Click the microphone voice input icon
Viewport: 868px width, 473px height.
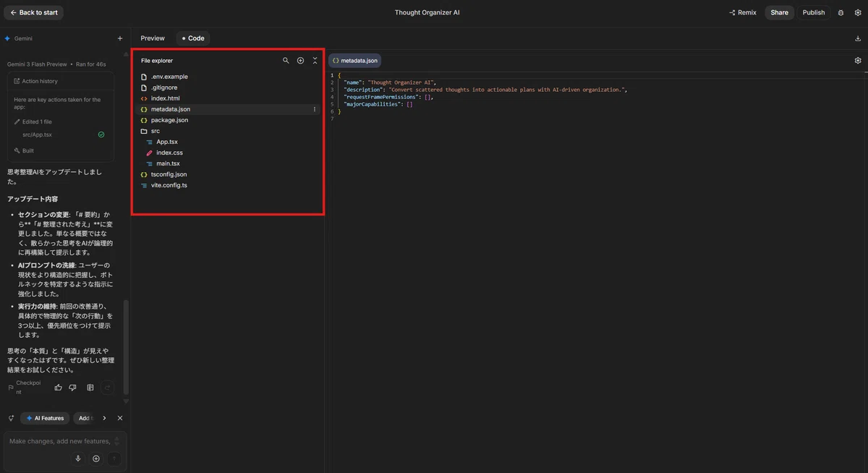[78, 459]
